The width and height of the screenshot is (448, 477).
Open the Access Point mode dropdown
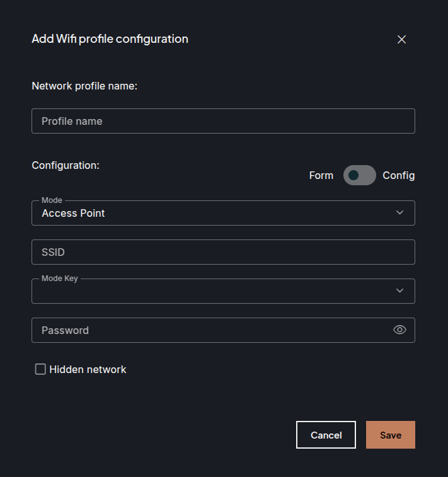[x=214, y=213]
